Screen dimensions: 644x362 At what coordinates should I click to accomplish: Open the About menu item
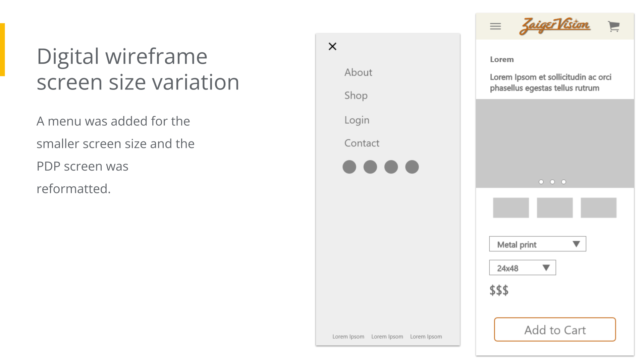click(x=358, y=72)
